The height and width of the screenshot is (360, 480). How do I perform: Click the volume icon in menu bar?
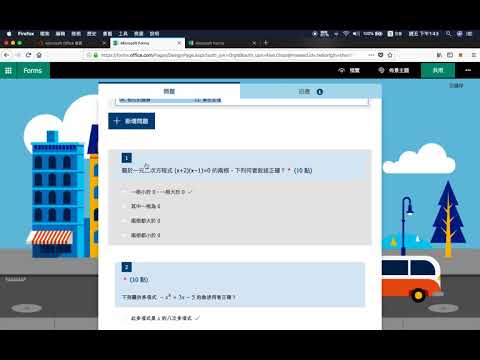(356, 34)
